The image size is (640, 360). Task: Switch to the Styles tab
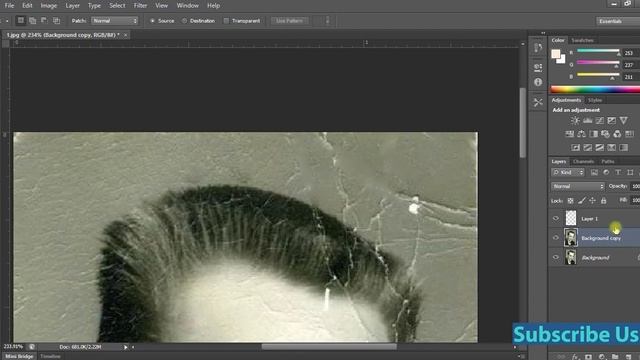tap(595, 100)
